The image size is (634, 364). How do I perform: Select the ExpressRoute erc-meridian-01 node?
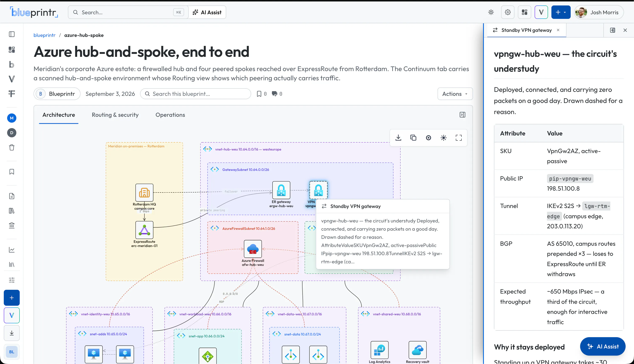pos(144,230)
